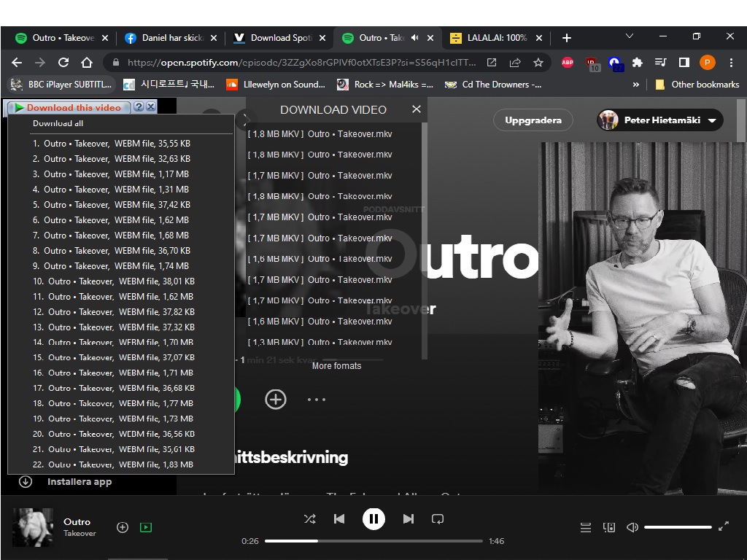Seek on the playback progress bar
Image resolution: width=747 pixels, height=560 pixels.
(373, 541)
